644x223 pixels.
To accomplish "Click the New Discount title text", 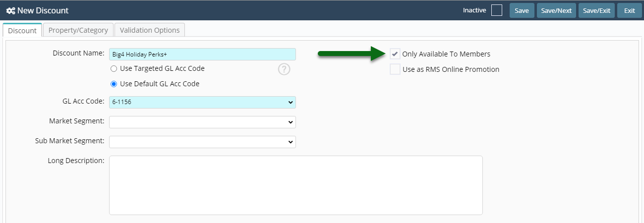I will click(43, 10).
